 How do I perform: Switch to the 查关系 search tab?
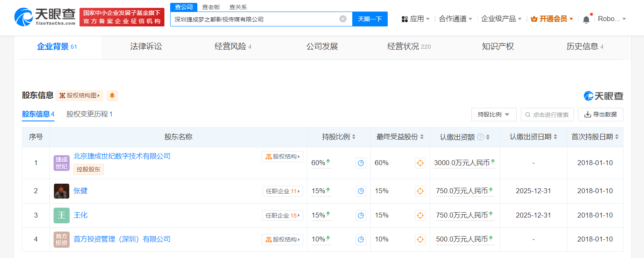tap(238, 7)
